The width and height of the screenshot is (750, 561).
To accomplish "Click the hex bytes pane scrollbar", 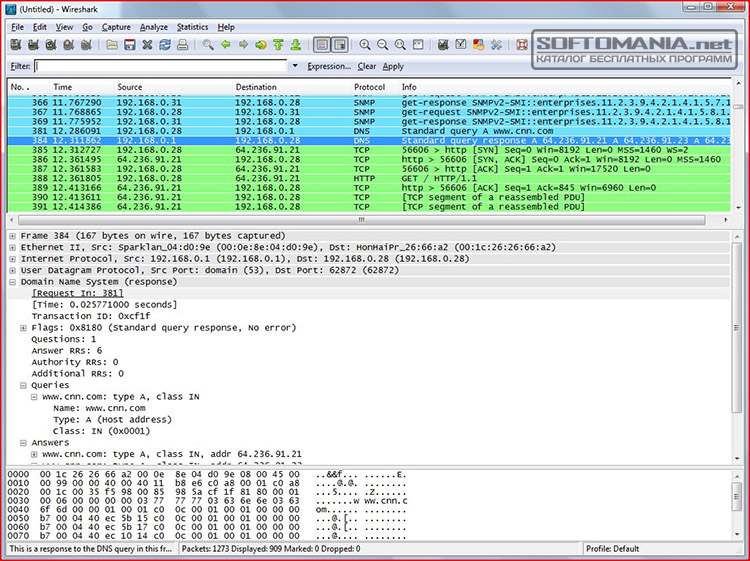I will pyautogui.click(x=737, y=497).
